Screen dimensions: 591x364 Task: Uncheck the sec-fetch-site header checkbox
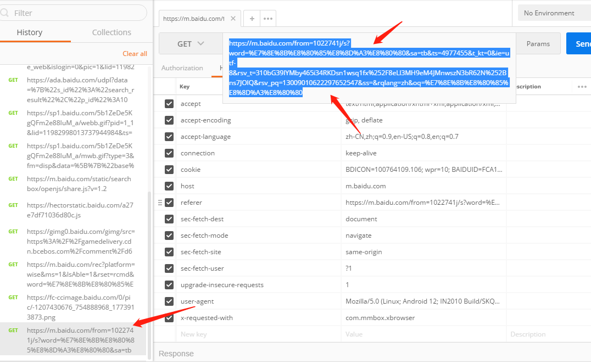169,252
